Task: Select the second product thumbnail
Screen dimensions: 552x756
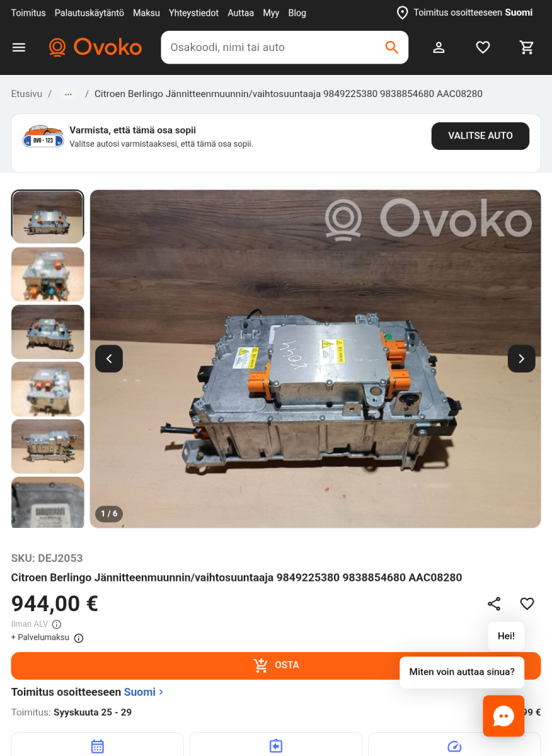Action: (48, 274)
